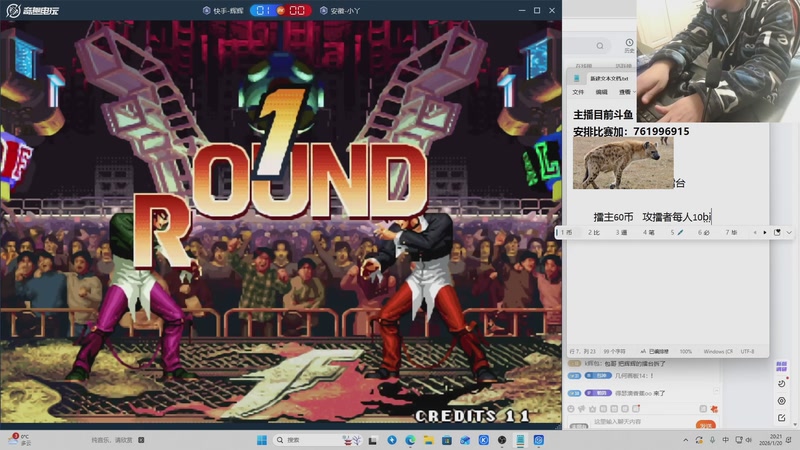Choose IME candidate 2 比

coord(593,233)
